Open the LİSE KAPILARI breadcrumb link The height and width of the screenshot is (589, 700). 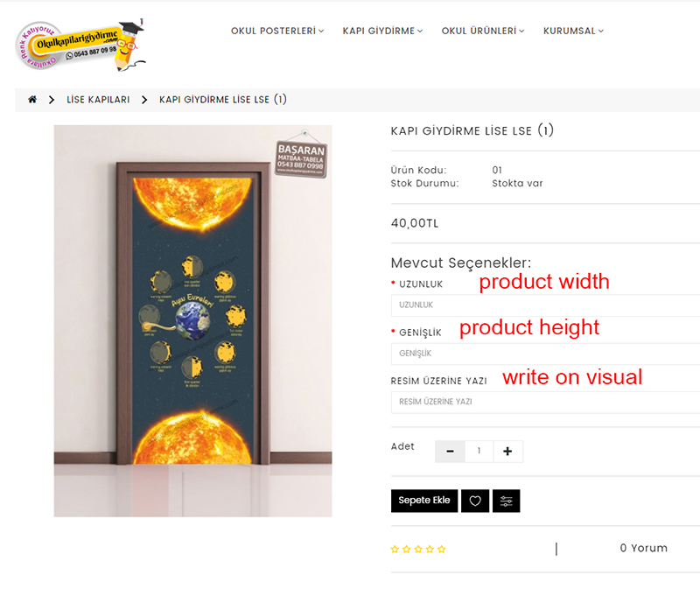[98, 100]
